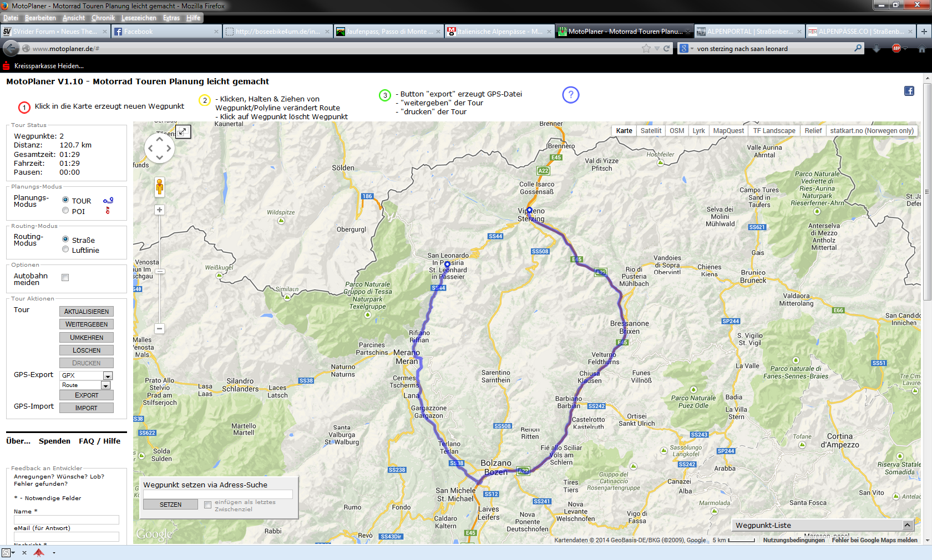Select the POI planning mode
This screenshot has height=560, width=932.
(x=65, y=211)
